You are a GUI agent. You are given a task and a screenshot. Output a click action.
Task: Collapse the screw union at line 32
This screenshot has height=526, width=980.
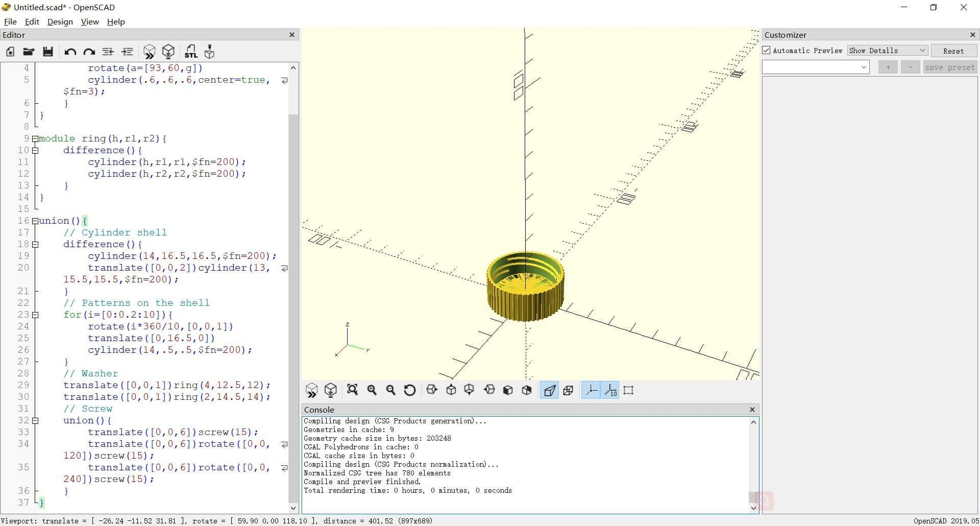coord(35,420)
